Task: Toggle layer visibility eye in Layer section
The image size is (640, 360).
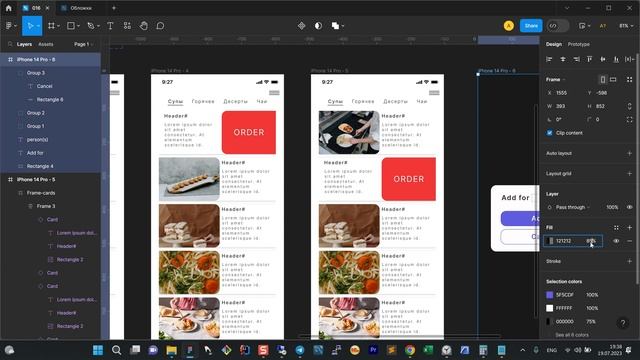Action: click(629, 207)
